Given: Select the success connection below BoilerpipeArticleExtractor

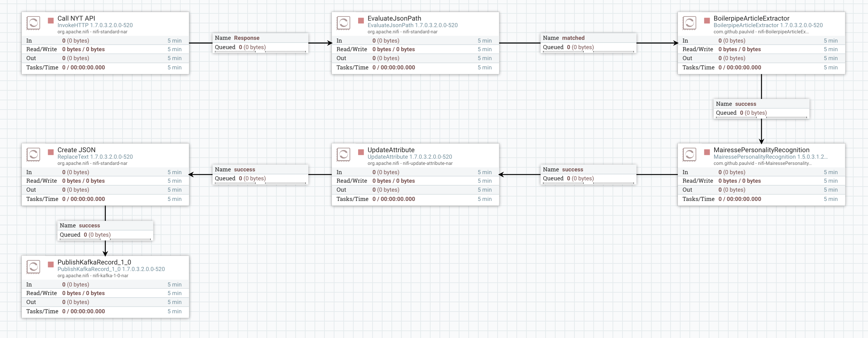Looking at the screenshot, I should tap(762, 109).
